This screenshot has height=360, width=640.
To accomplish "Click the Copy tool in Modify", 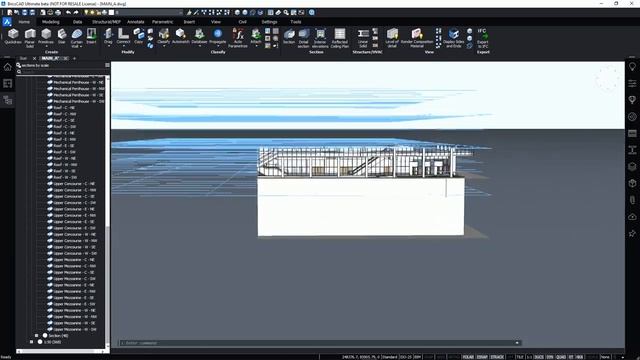I will pyautogui.click(x=138, y=36).
